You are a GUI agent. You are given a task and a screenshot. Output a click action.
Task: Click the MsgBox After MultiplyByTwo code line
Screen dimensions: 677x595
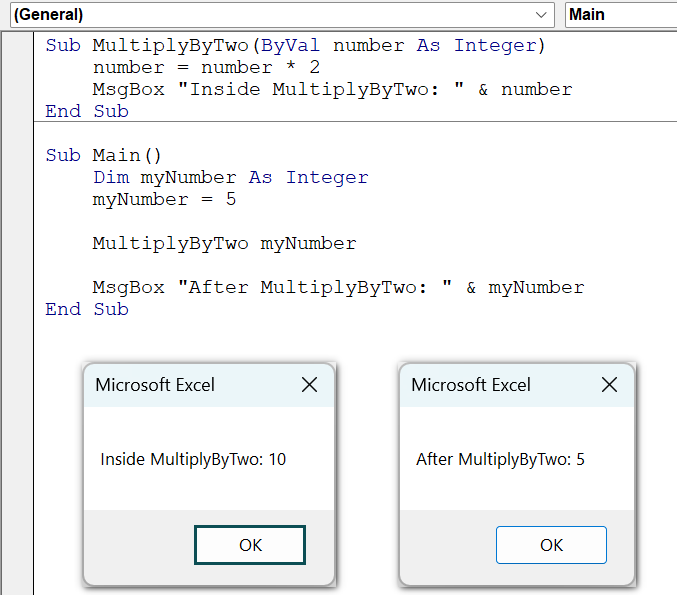coord(338,288)
